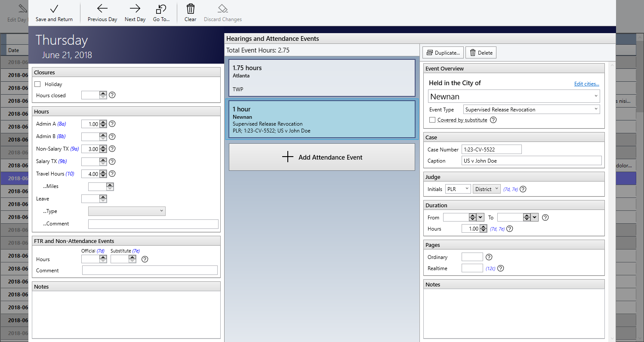This screenshot has width=644, height=342.
Task: Click 12c reference link beside Realtime
Action: click(490, 268)
